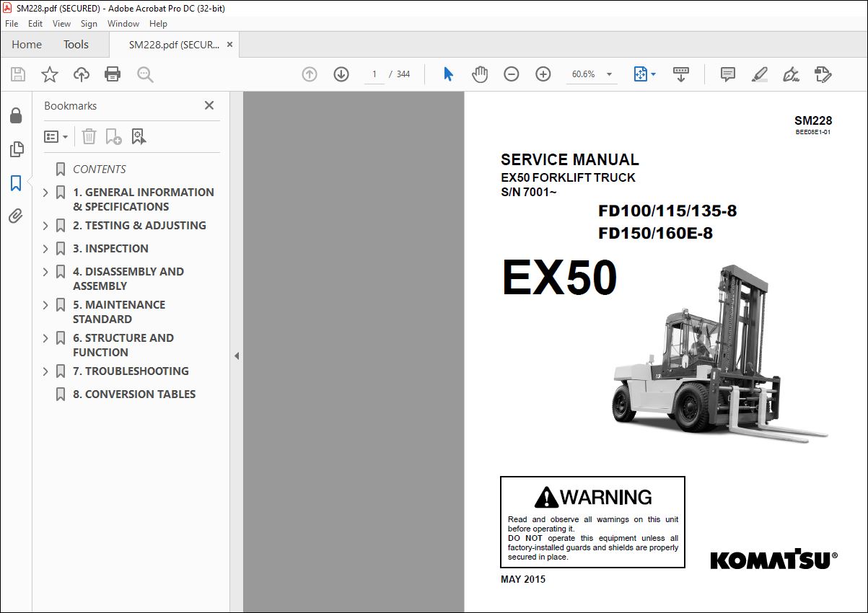Collapse the navigation pane arrow
The height and width of the screenshot is (613, 868).
(237, 356)
